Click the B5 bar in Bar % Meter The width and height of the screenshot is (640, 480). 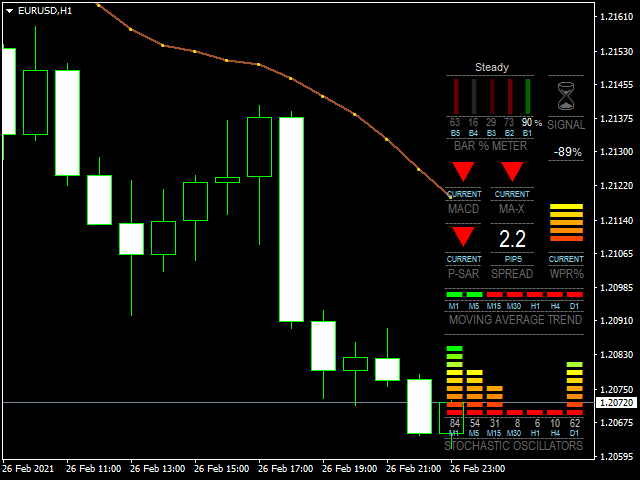tap(455, 96)
